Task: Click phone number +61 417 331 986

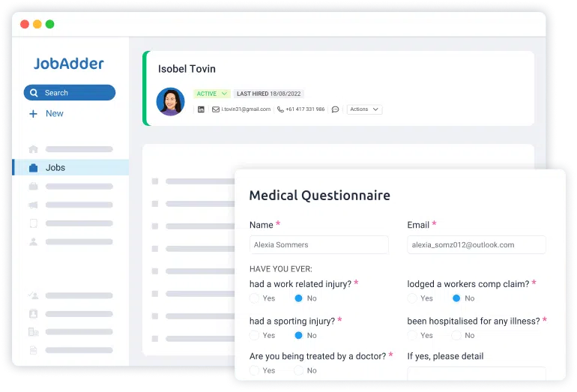Action: 305,109
